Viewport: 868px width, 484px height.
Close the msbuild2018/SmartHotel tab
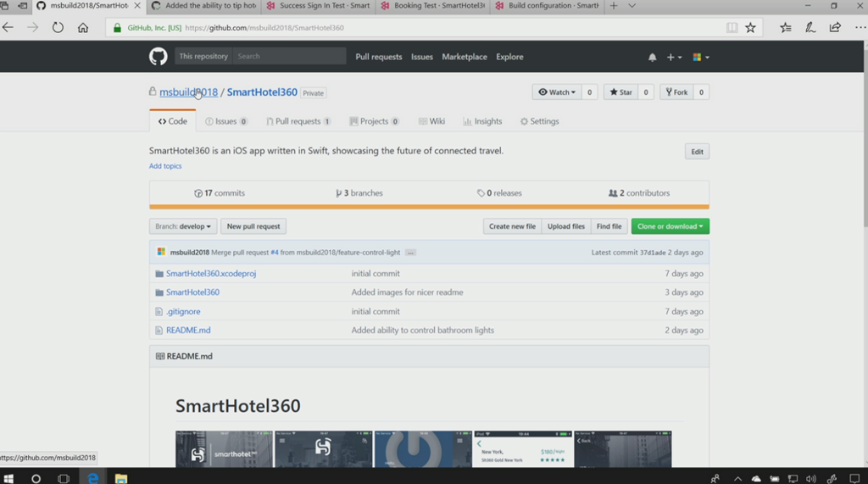pos(137,6)
